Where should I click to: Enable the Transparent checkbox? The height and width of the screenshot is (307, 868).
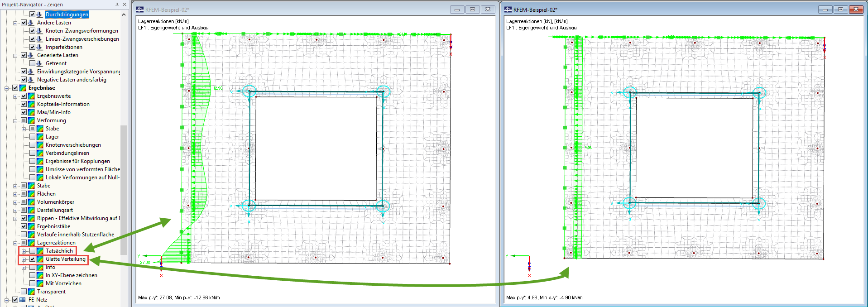tap(24, 292)
